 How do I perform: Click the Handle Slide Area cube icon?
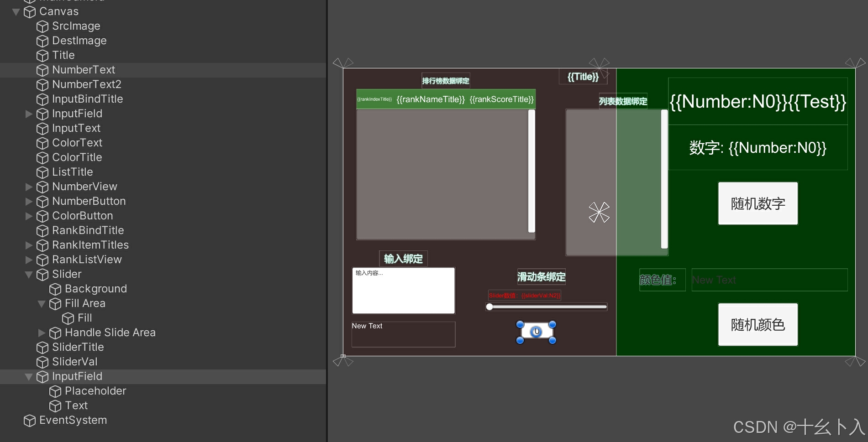(55, 333)
